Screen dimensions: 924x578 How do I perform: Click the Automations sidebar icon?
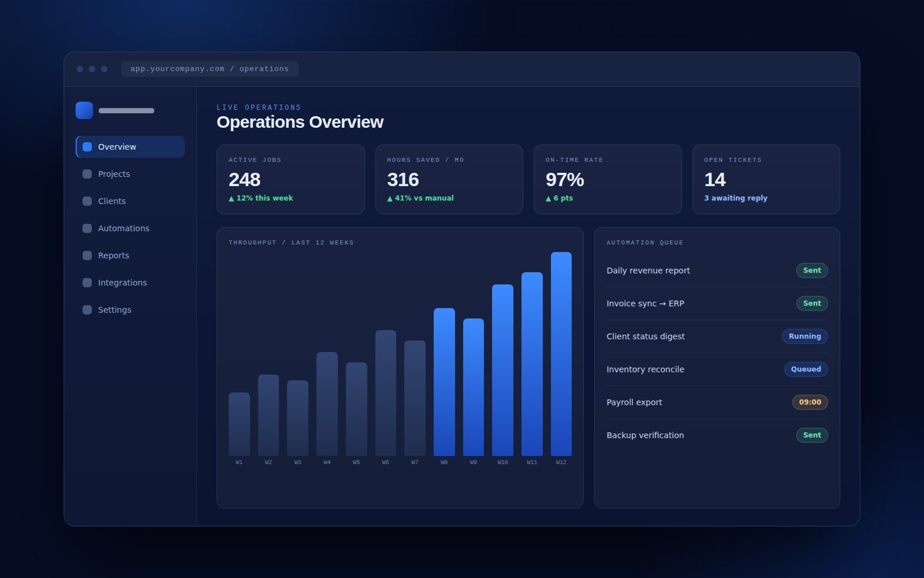pos(87,228)
